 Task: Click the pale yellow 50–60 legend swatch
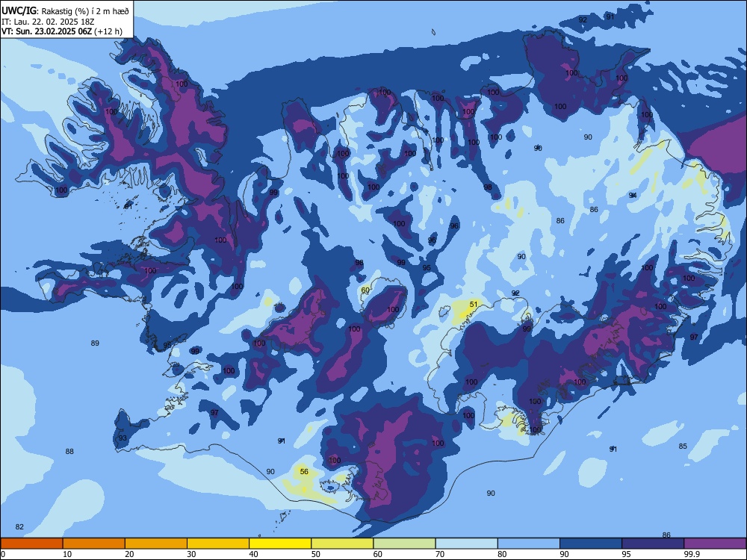point(342,544)
